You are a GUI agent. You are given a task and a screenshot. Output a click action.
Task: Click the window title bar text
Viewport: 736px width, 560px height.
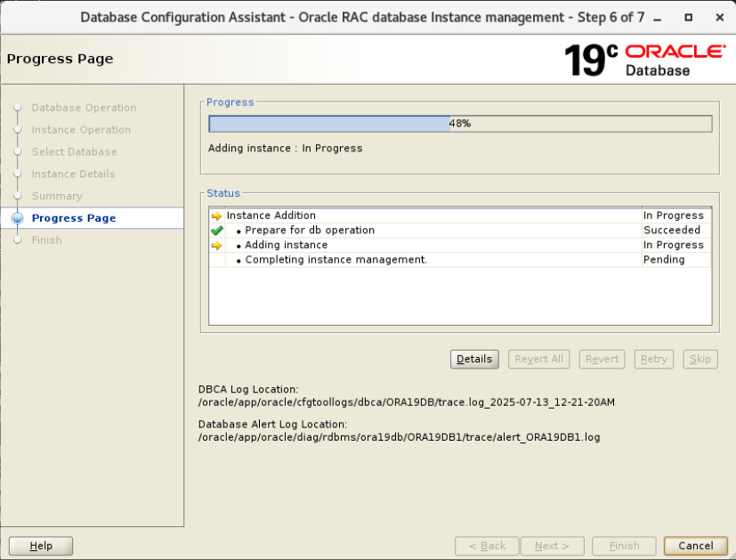362,18
